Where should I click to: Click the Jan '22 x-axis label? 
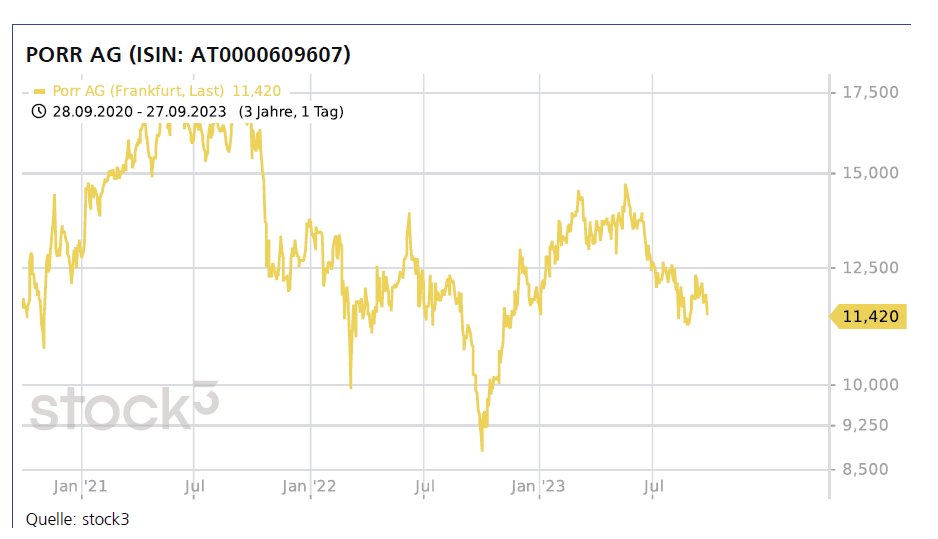tap(309, 486)
